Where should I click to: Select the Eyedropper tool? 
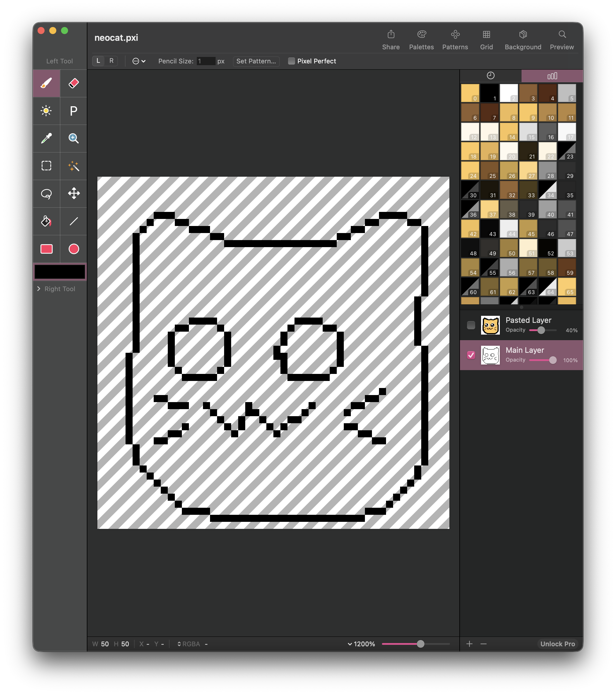[47, 139]
